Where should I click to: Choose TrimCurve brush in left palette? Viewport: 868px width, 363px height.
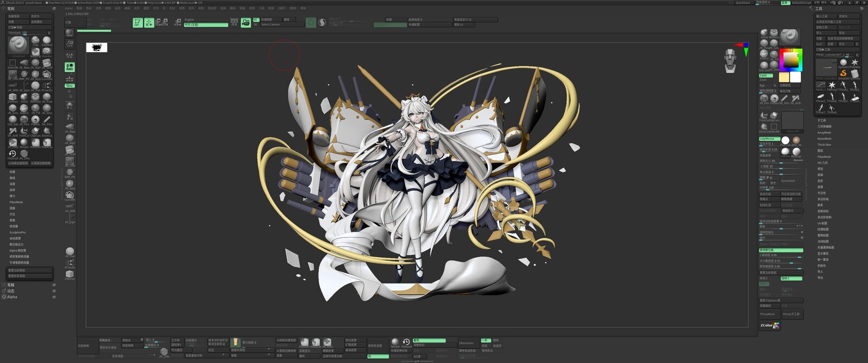24,131
